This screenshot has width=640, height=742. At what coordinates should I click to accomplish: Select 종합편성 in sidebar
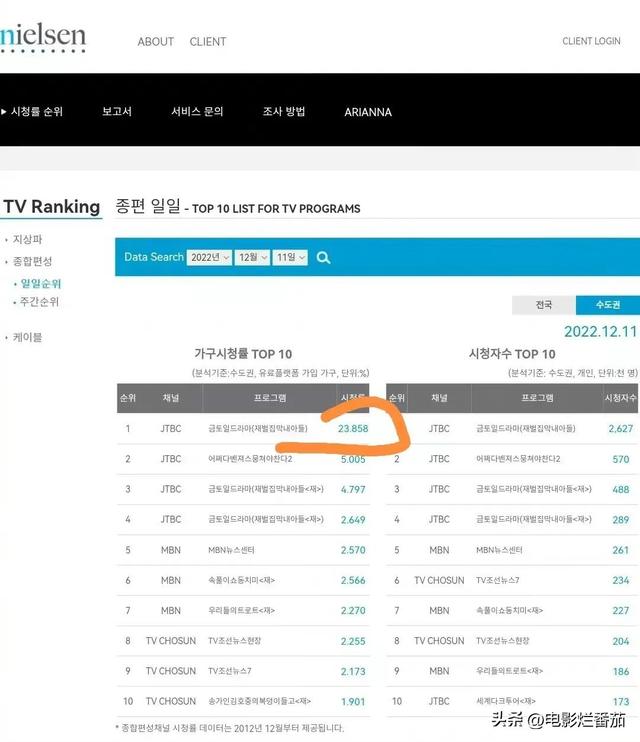tap(32, 261)
